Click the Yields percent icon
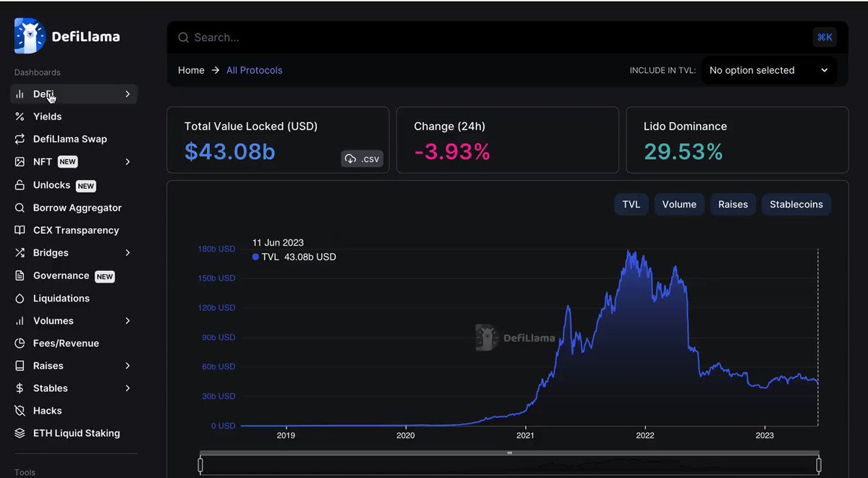 (20, 116)
